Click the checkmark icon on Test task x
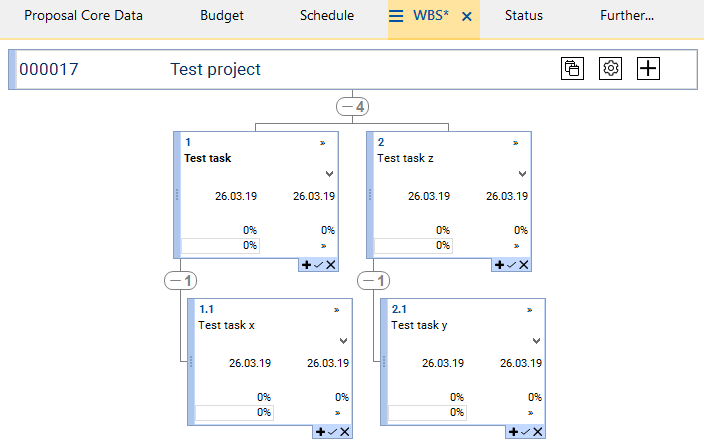 pyautogui.click(x=332, y=432)
